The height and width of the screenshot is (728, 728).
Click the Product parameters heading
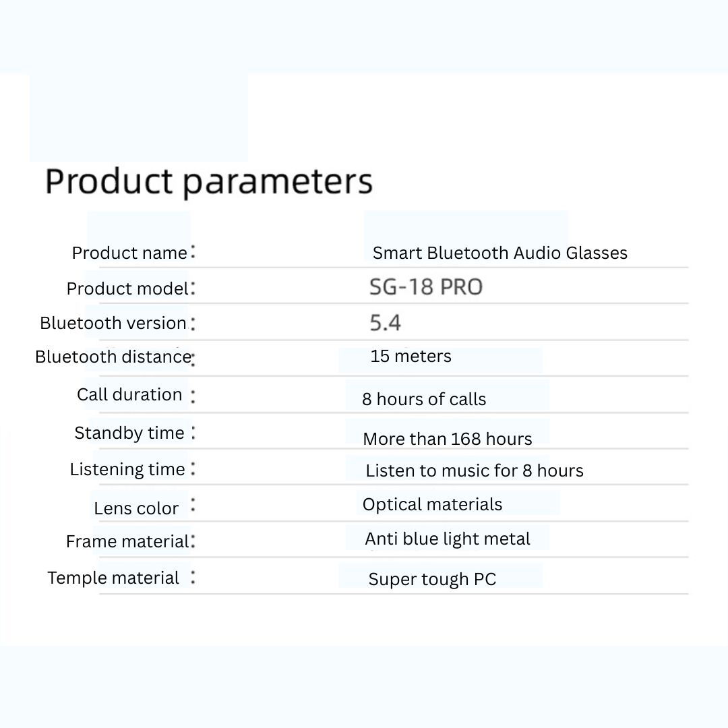[208, 181]
